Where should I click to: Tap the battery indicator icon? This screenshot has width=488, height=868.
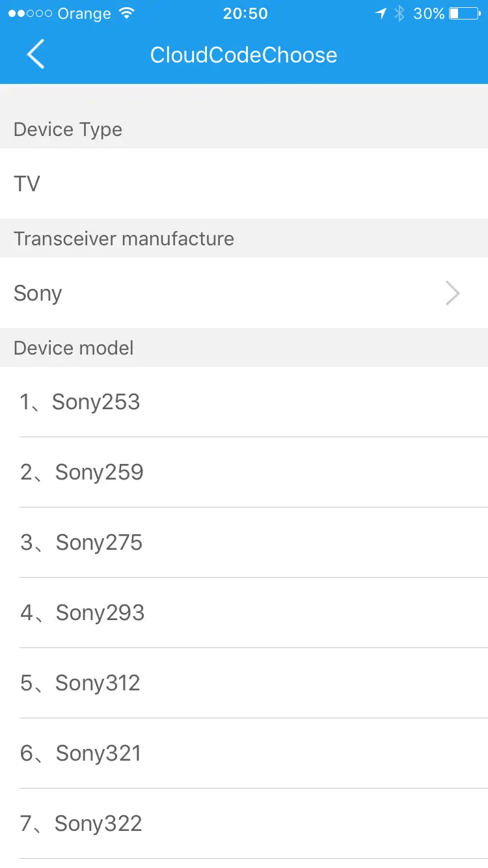[x=464, y=14]
